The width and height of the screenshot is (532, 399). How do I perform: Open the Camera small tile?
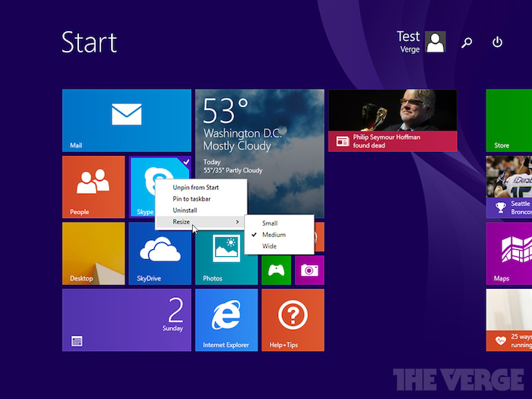click(309, 270)
